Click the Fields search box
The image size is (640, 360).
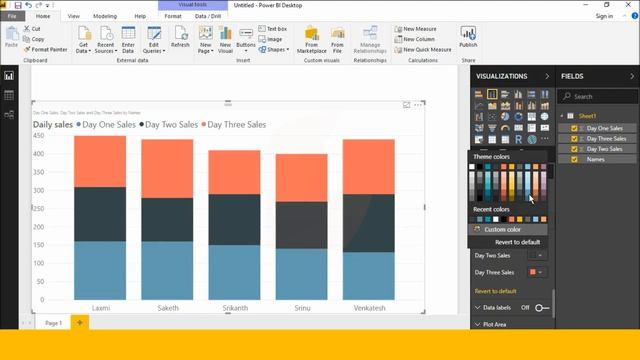598,97
